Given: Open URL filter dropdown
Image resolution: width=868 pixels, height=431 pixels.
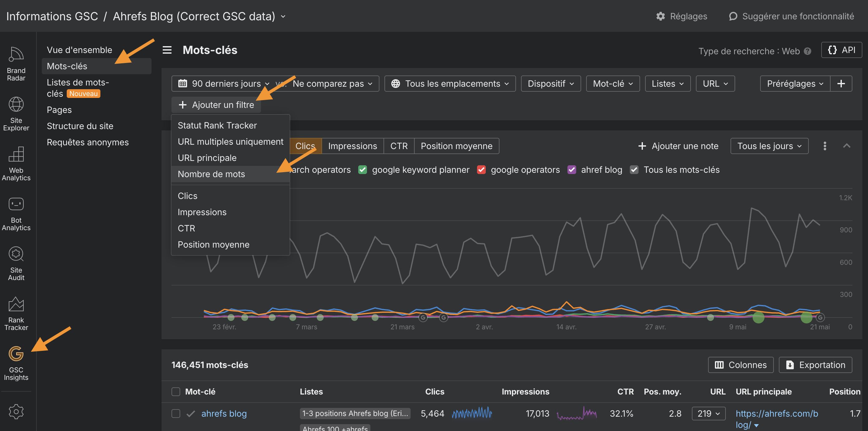Looking at the screenshot, I should [x=715, y=84].
